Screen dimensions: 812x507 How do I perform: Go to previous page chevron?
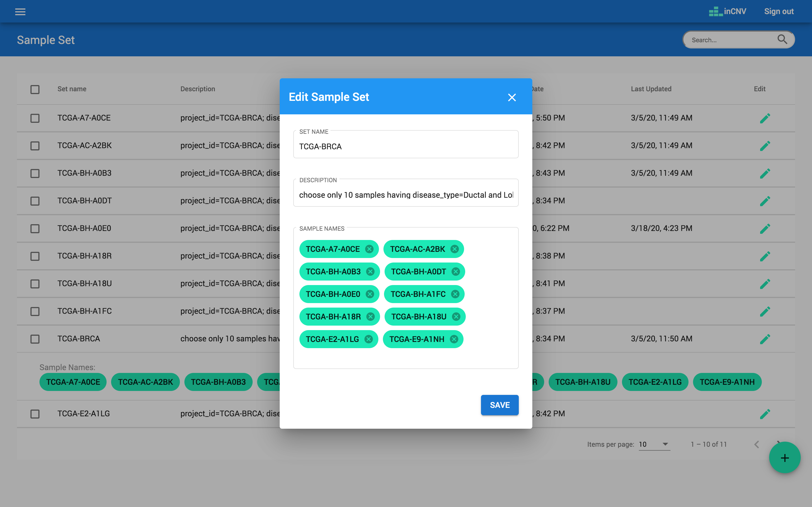pos(756,444)
